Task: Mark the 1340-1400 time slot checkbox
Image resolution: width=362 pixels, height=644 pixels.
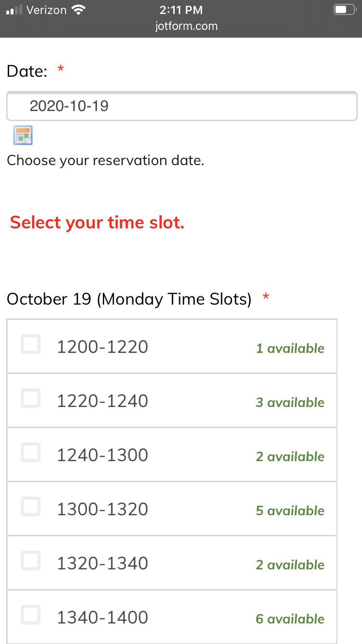Action: tap(31, 615)
